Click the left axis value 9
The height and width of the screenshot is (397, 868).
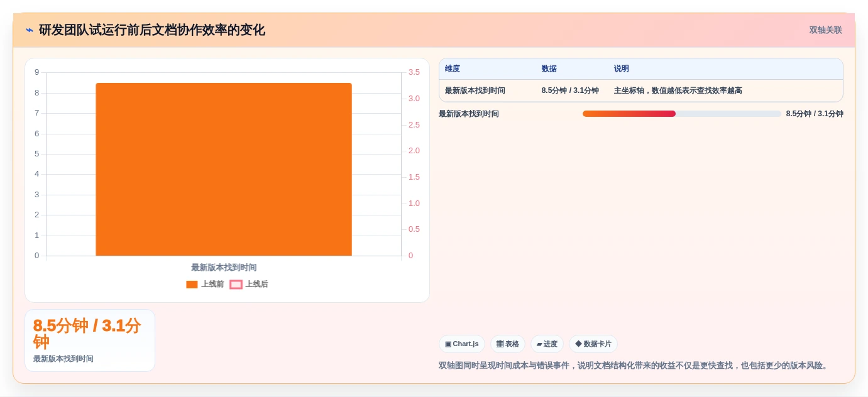(x=37, y=72)
